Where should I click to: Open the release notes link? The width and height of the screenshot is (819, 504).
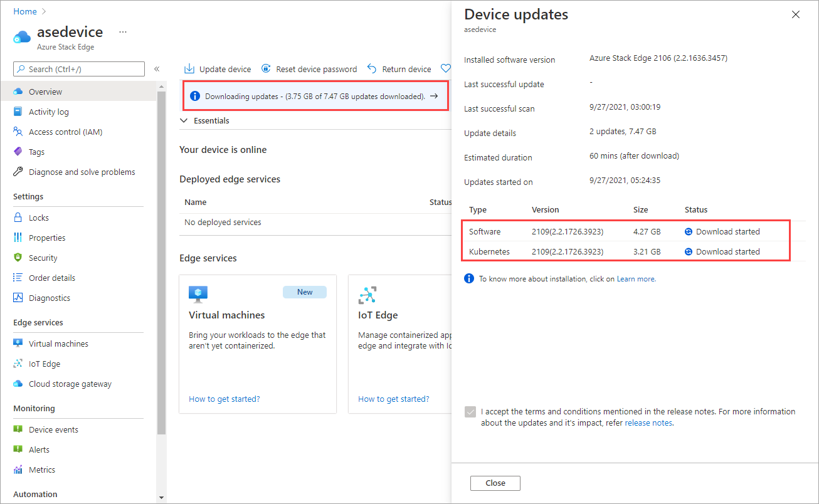point(648,423)
